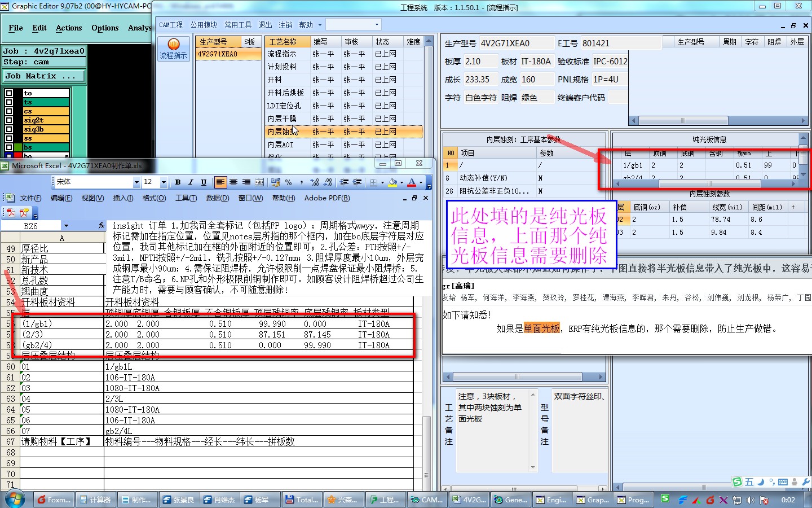Open font color dropdown arrow in Excel
This screenshot has width=812, height=508.
click(421, 182)
